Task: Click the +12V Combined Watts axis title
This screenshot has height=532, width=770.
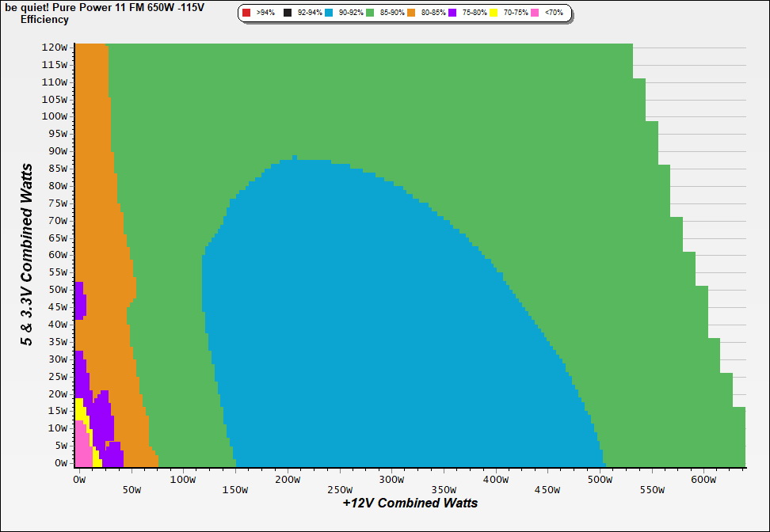Action: click(410, 503)
